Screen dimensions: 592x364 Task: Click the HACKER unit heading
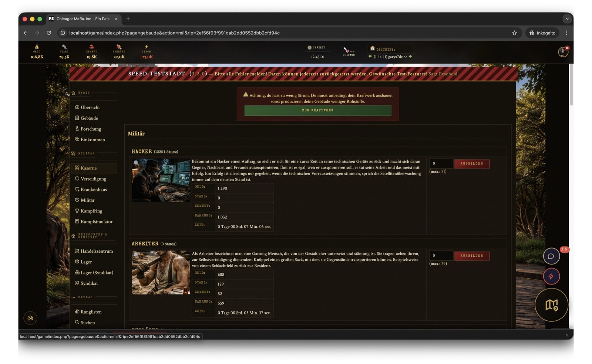142,152
